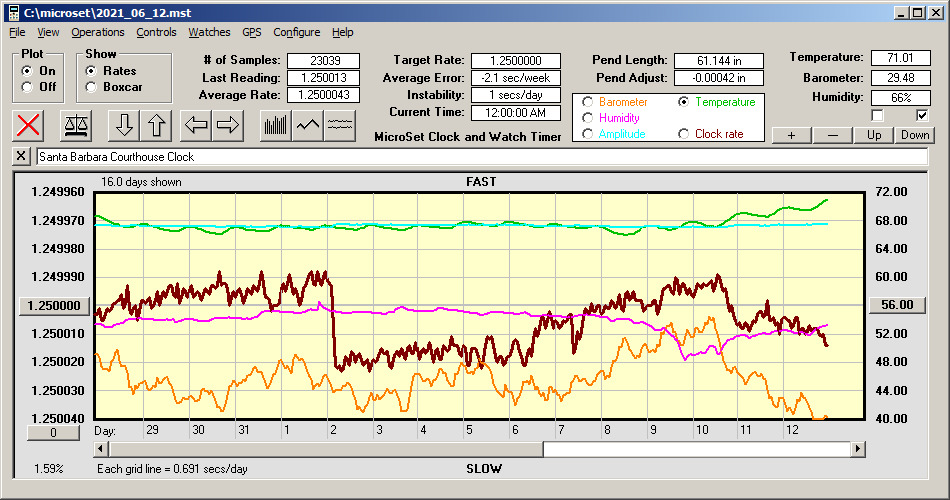Viewport: 950px width, 500px height.
Task: Click the multi-line wavy graph icon
Action: point(339,125)
